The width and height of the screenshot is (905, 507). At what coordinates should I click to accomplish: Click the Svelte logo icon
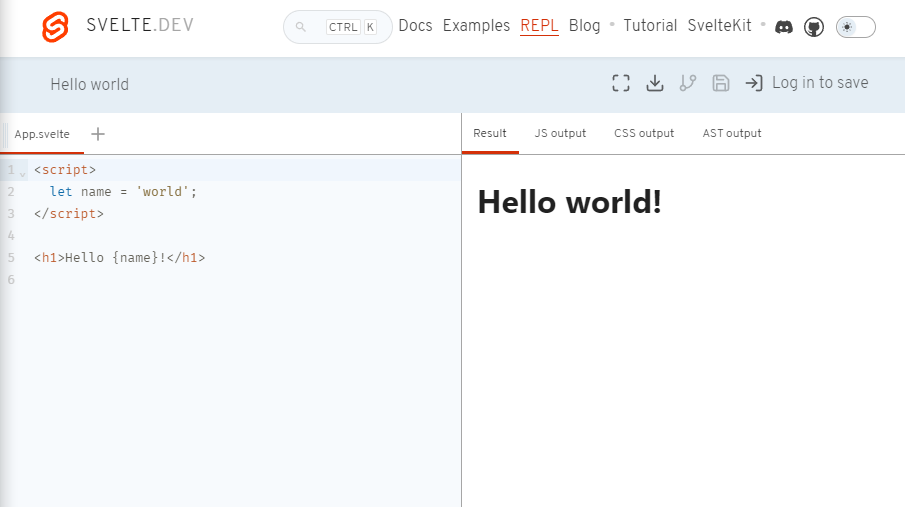click(x=55, y=27)
